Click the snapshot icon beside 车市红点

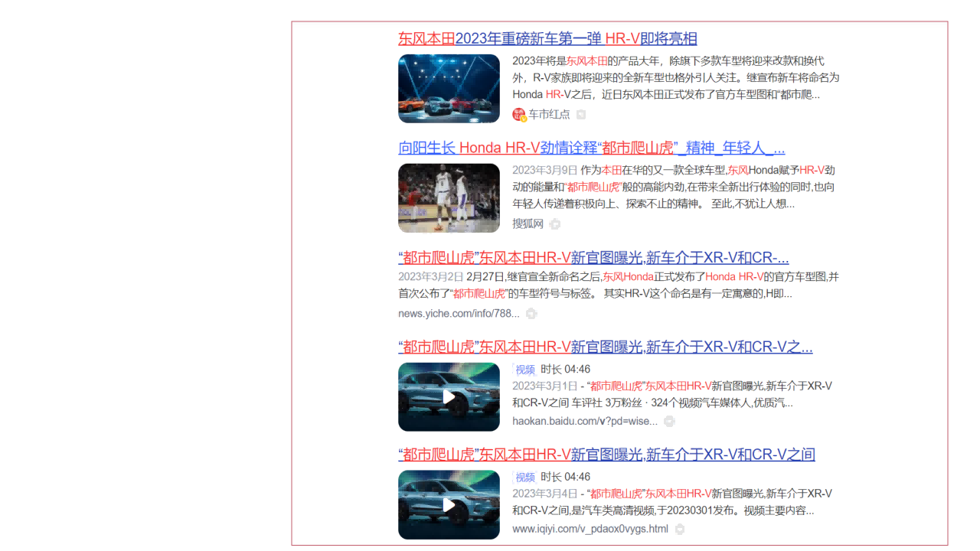[581, 115]
